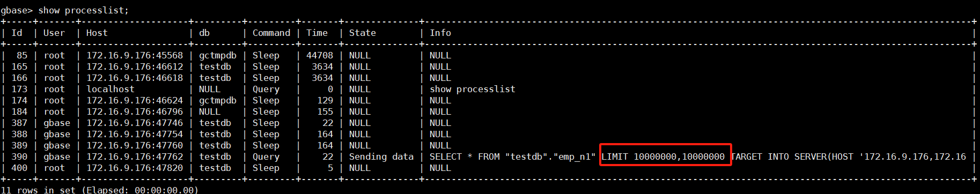Click the 'show processlist;' command at the prompt
Viewport: 980px width, 194px height.
pos(83,10)
